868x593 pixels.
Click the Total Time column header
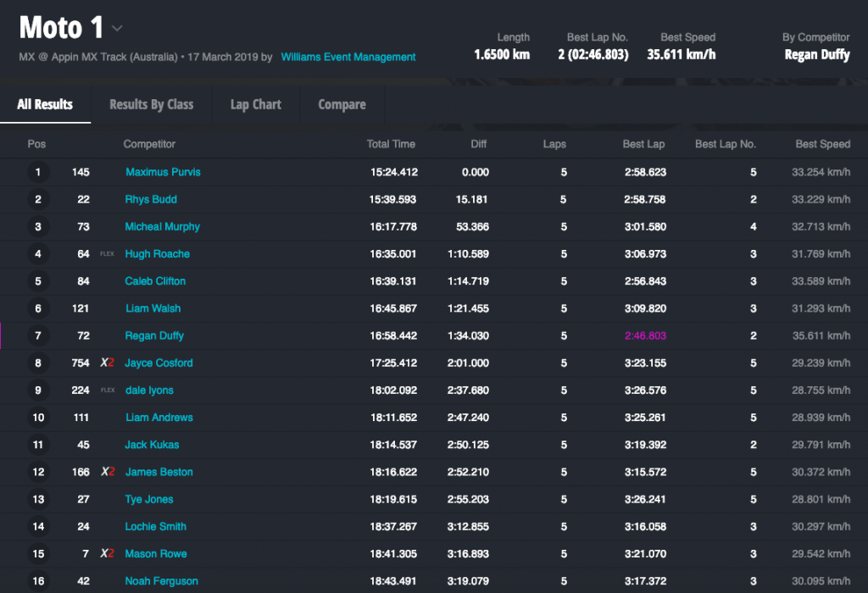pos(391,144)
